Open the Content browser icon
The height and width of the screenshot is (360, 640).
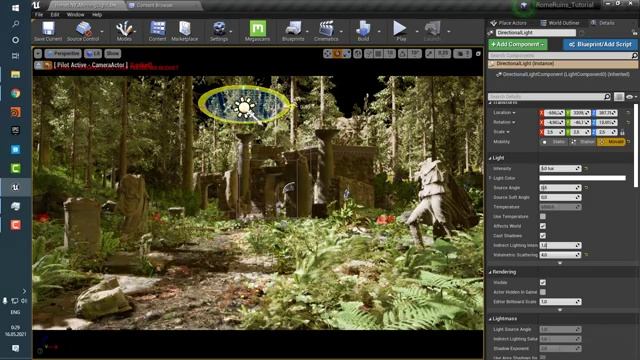[x=158, y=31]
